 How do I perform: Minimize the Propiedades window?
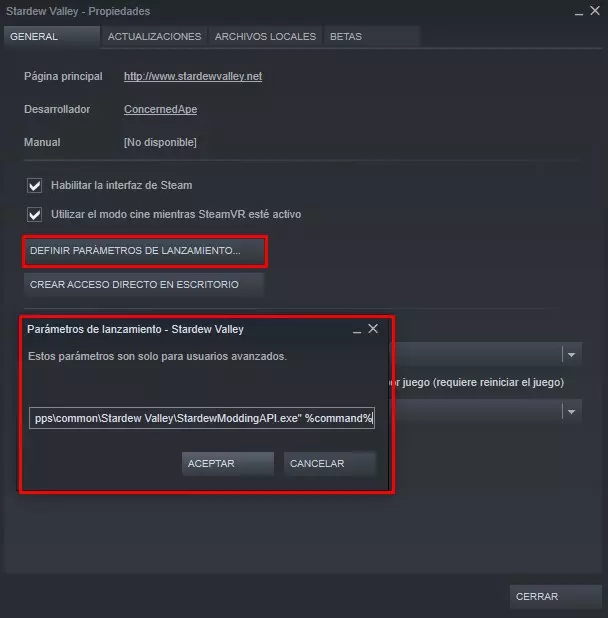tap(578, 12)
